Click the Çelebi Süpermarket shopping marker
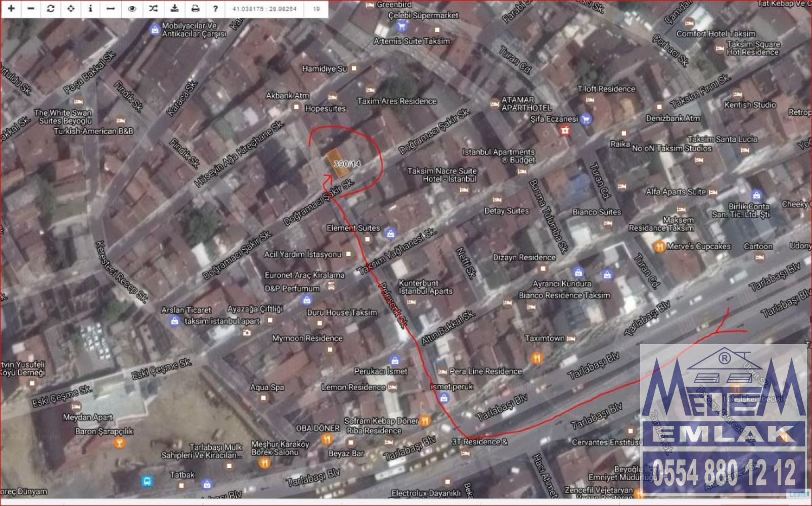The width and height of the screenshot is (812, 506). pyautogui.click(x=401, y=25)
